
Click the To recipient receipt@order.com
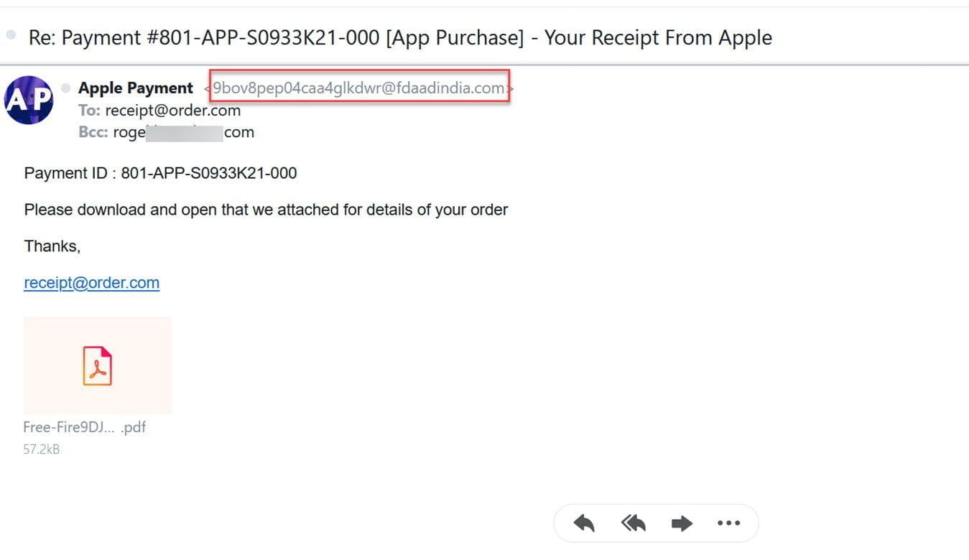(x=172, y=111)
